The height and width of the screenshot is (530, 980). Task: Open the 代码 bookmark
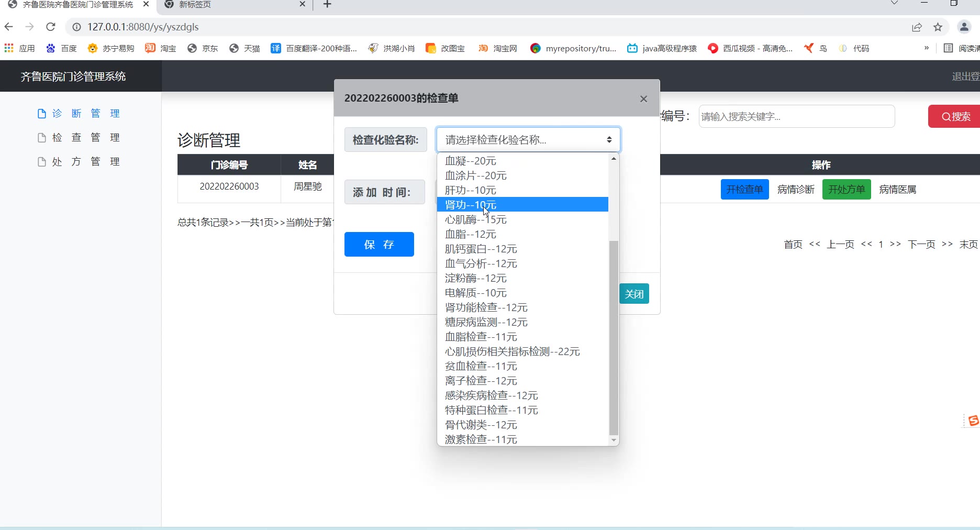point(854,48)
